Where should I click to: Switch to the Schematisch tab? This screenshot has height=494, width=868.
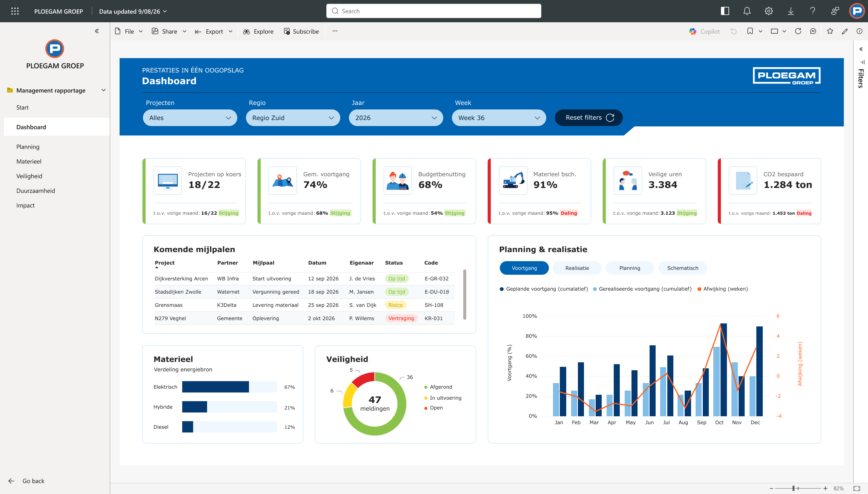(x=683, y=268)
